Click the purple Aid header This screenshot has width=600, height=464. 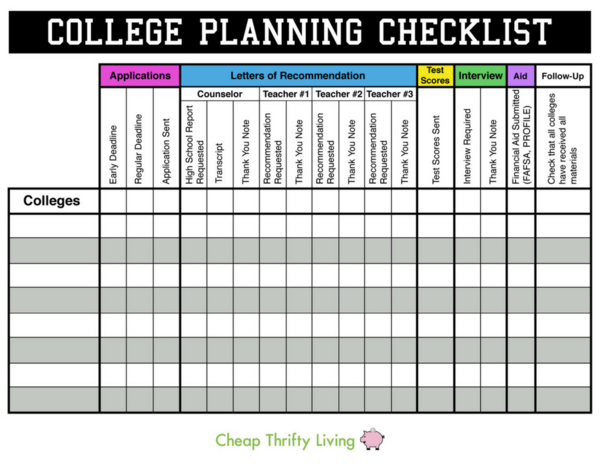click(520, 76)
